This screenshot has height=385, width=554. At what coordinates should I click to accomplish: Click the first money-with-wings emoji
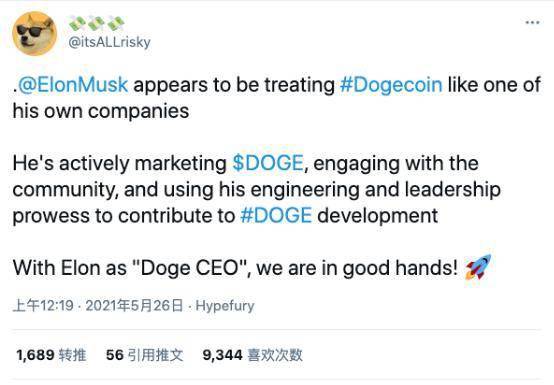click(x=77, y=23)
